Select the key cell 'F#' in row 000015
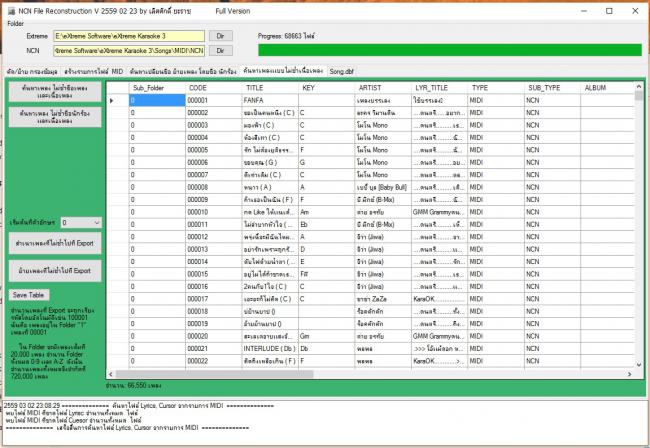 coord(326,274)
